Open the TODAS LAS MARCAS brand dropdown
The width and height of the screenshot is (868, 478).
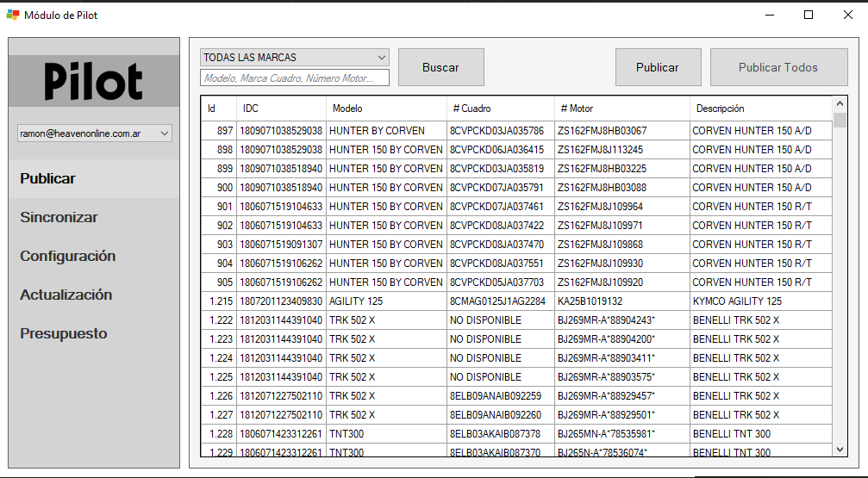(x=295, y=58)
